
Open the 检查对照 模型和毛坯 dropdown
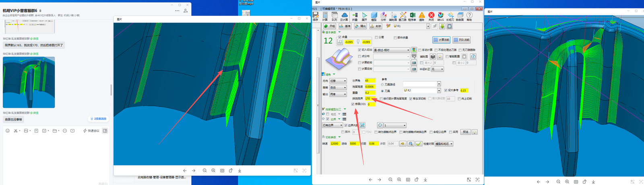(x=444, y=144)
